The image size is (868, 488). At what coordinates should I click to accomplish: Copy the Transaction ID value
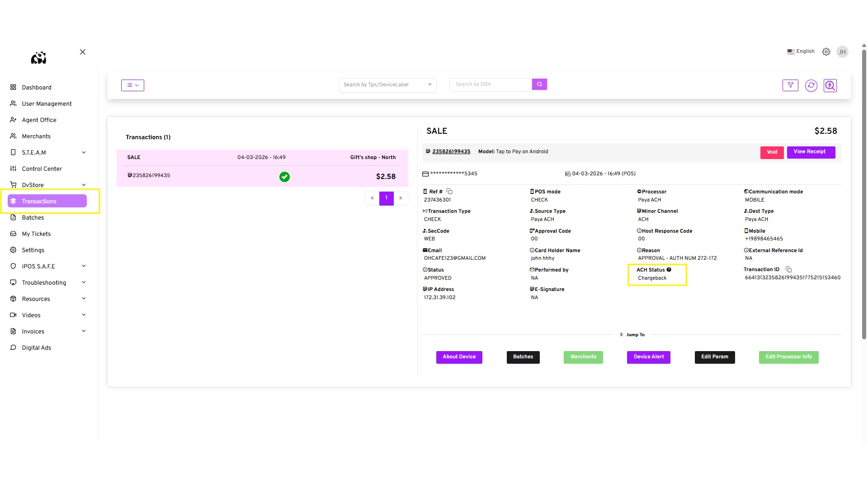788,270
